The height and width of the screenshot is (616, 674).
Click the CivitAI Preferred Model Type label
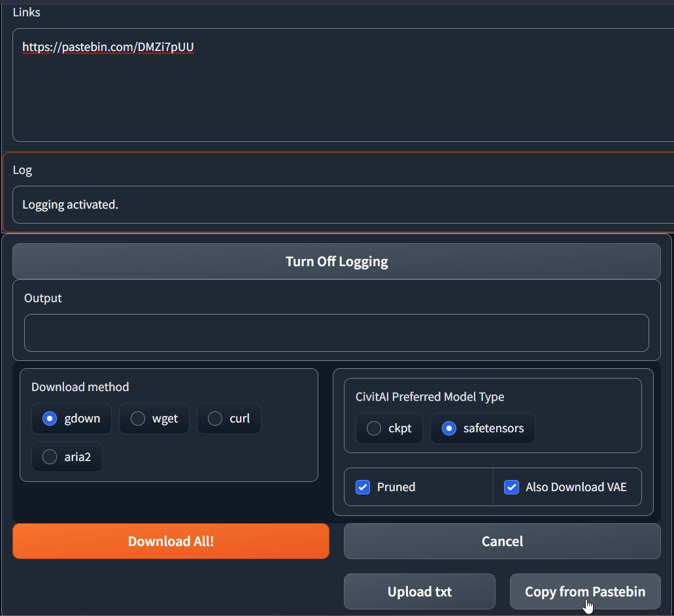pos(430,397)
